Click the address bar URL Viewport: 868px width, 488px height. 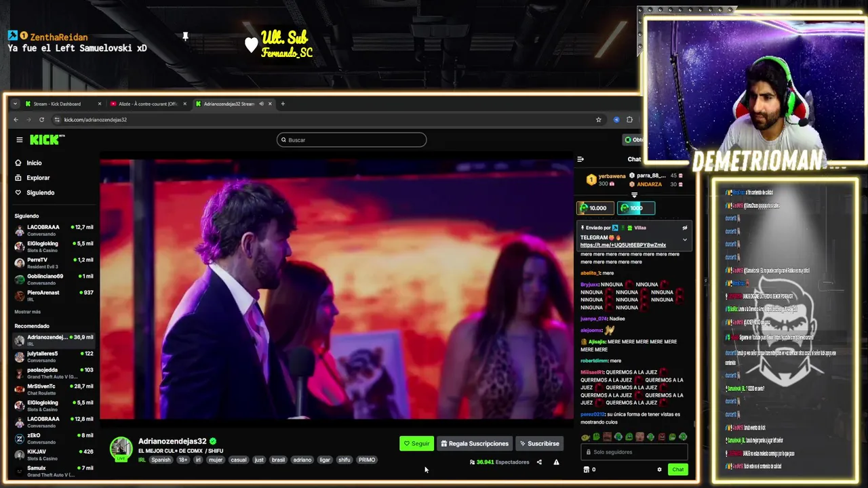click(x=96, y=120)
